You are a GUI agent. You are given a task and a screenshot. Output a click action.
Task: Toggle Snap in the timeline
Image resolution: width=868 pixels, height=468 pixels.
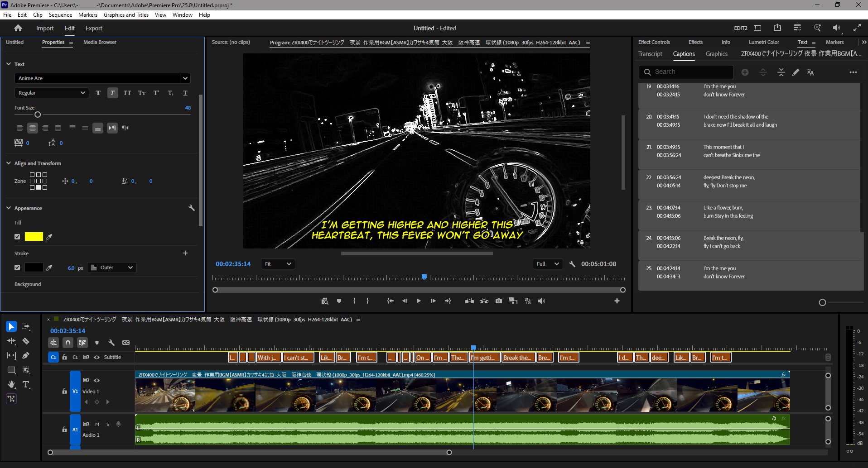click(x=68, y=343)
